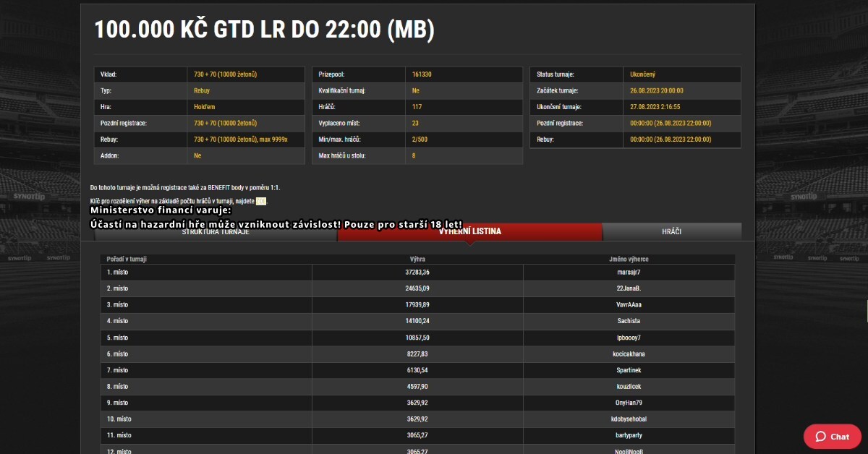Switch to the Struktura turnaje tab
868x454 pixels.
pos(216,232)
